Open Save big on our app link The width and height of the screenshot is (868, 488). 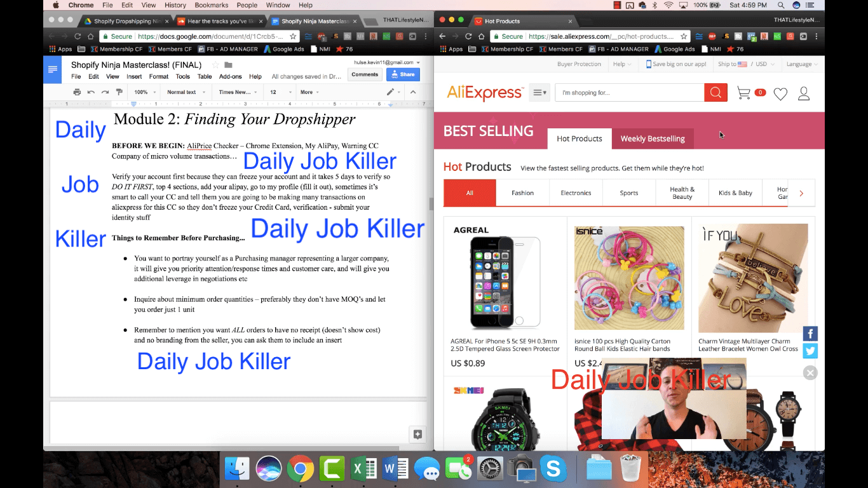[x=676, y=64]
